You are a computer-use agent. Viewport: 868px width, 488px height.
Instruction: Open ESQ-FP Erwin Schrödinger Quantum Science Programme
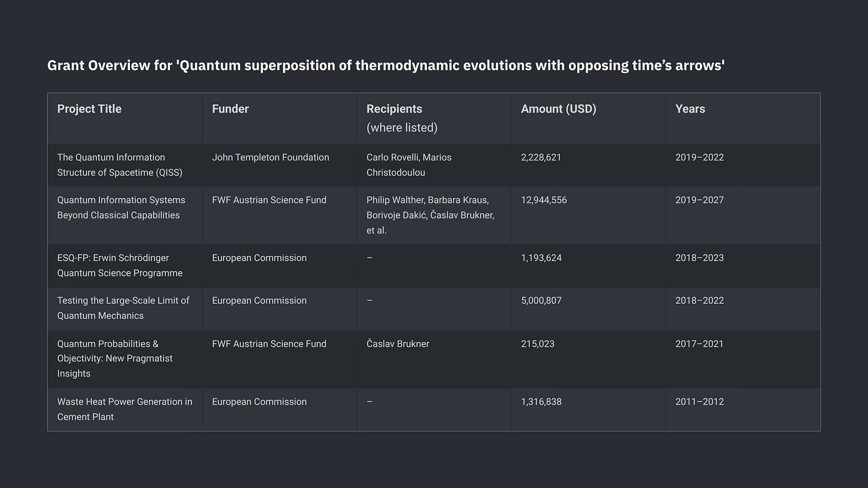[x=120, y=265]
